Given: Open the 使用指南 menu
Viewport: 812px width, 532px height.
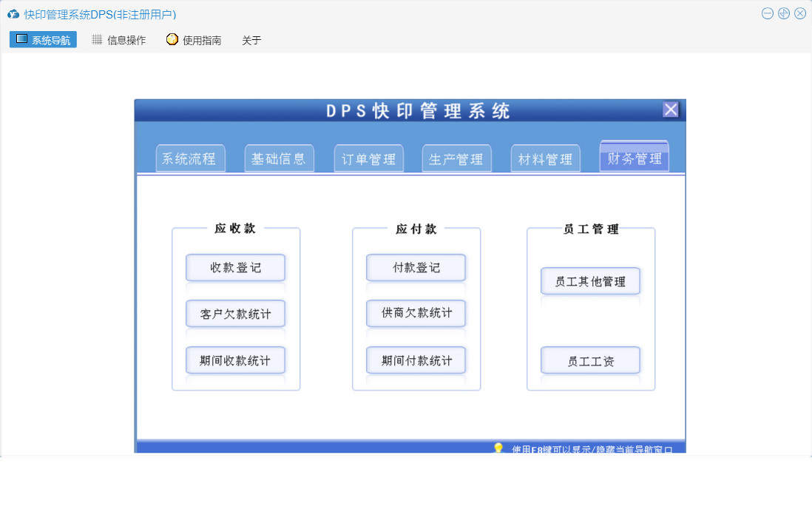Looking at the screenshot, I should (194, 40).
